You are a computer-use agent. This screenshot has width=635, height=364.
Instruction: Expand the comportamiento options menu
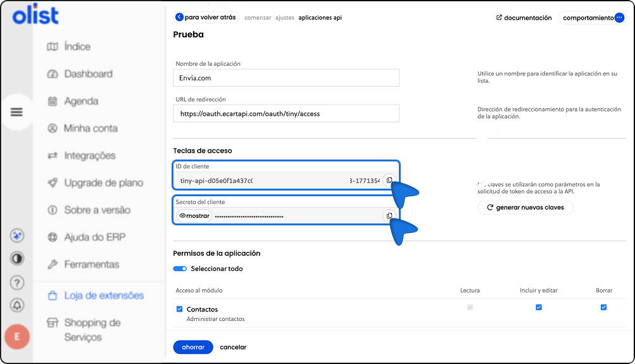pos(619,18)
